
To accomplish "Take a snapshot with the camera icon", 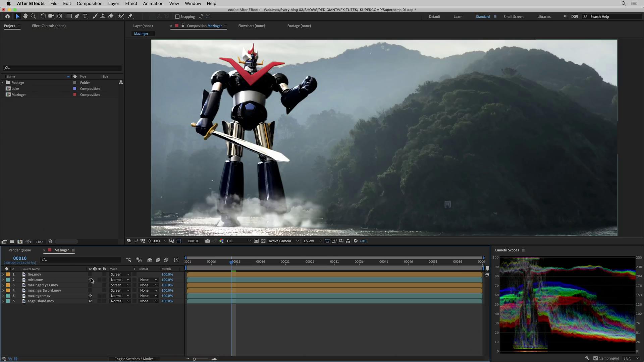I will (208, 241).
